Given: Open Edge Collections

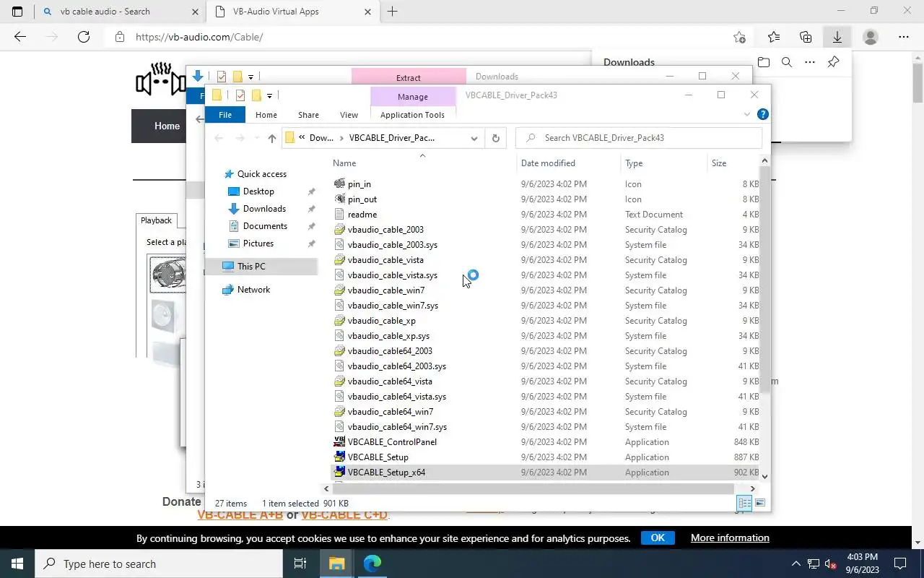Looking at the screenshot, I should (806, 37).
